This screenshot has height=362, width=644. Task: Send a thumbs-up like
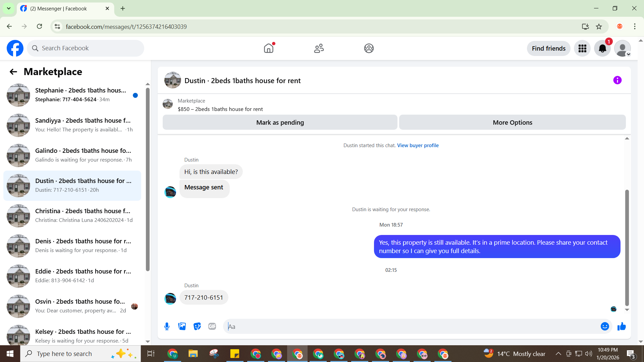click(x=622, y=326)
